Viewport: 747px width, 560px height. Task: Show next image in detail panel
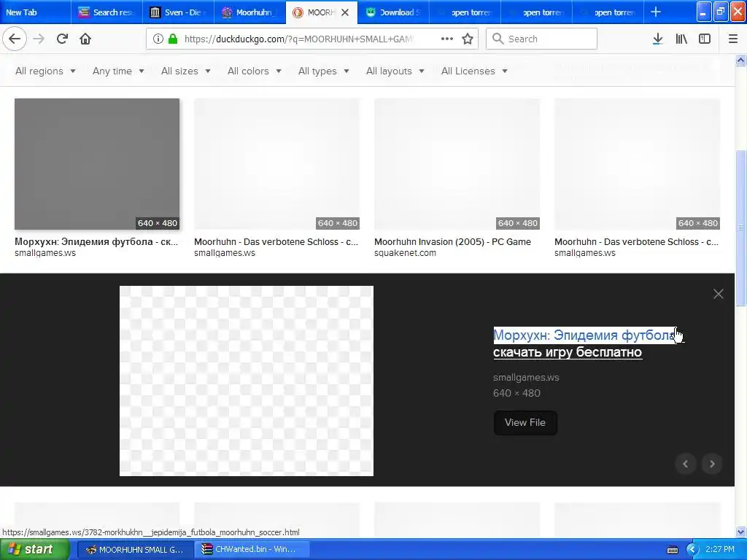coord(712,464)
